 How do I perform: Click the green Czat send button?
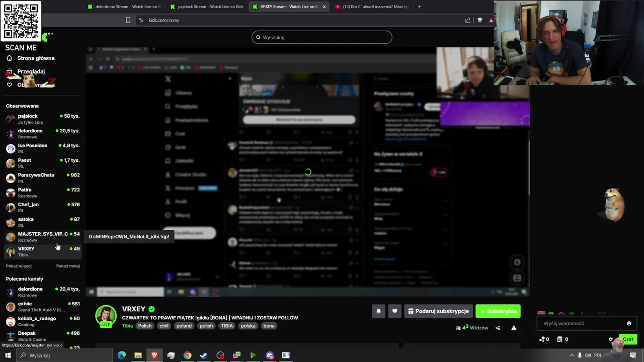pyautogui.click(x=627, y=339)
